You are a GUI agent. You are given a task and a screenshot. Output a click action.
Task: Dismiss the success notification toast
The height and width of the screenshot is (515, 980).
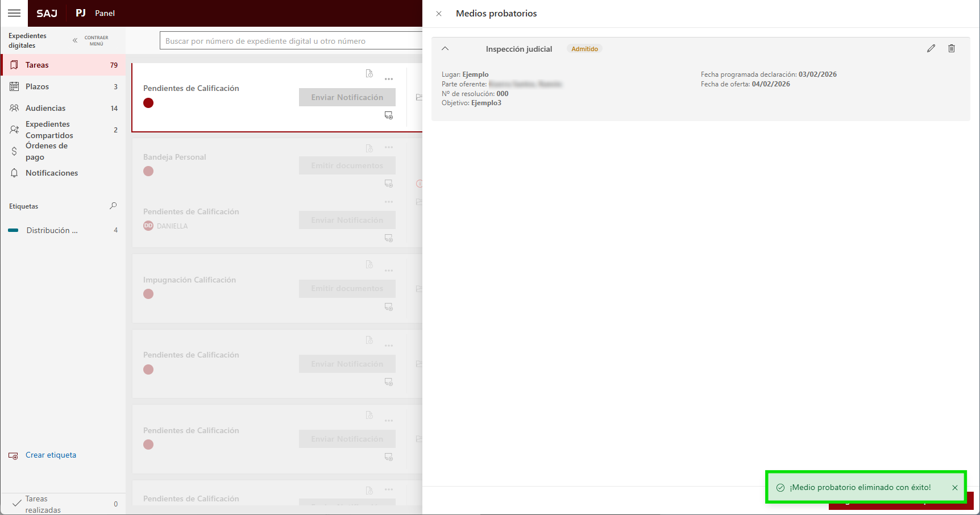(x=954, y=487)
